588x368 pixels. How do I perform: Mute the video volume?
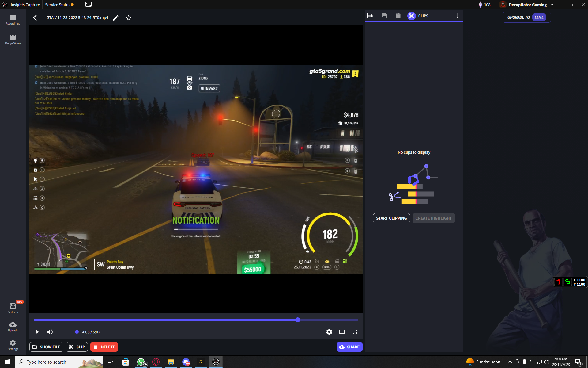50,332
